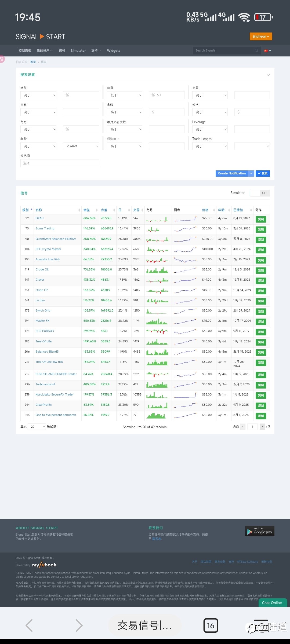The image size is (290, 644).
Task: Click 复制 button for Crude Oil
Action: click(261, 270)
